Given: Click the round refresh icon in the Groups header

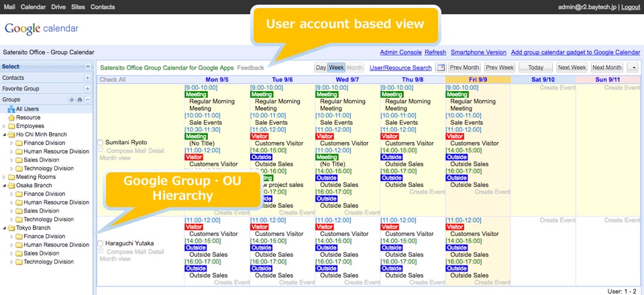Looking at the screenshot, I should [72, 100].
